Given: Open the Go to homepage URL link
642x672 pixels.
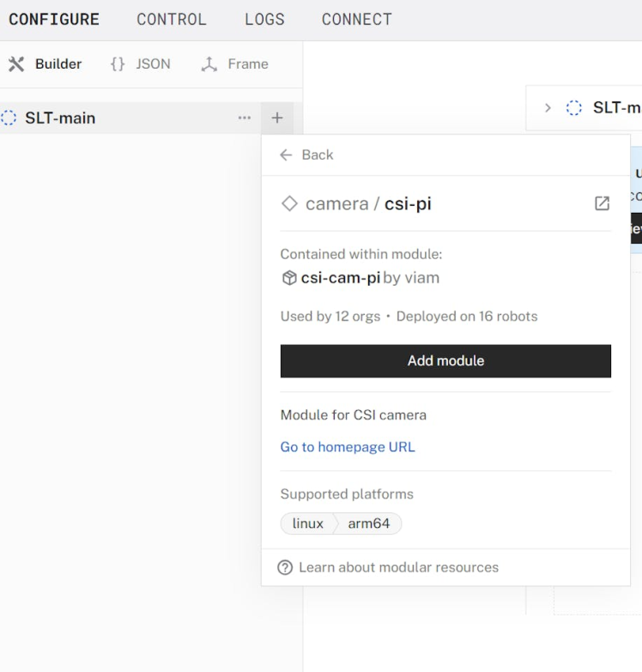Looking at the screenshot, I should click(x=348, y=447).
